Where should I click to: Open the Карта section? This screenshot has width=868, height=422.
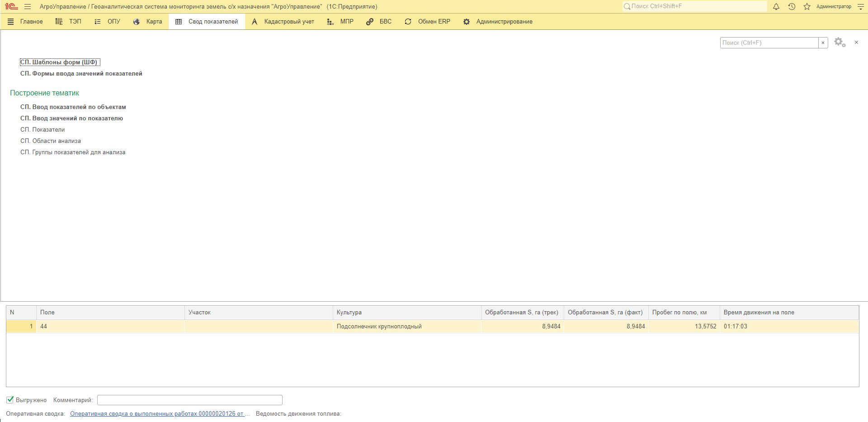(154, 22)
